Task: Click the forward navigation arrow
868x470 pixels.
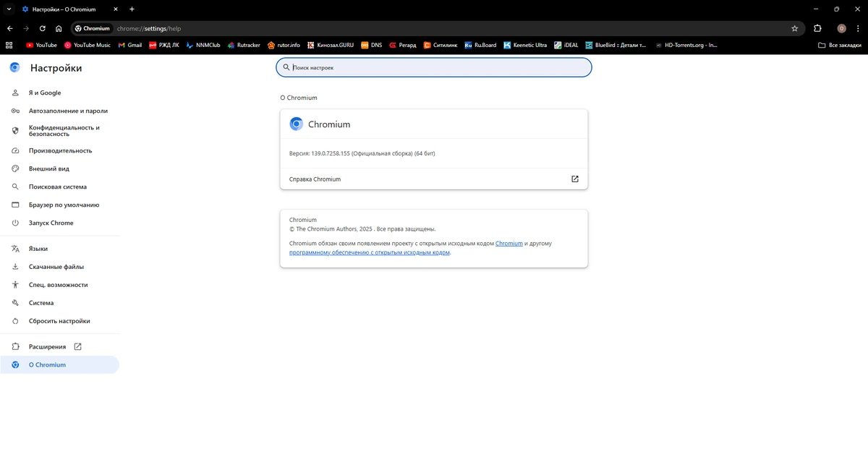Action: coord(26,28)
